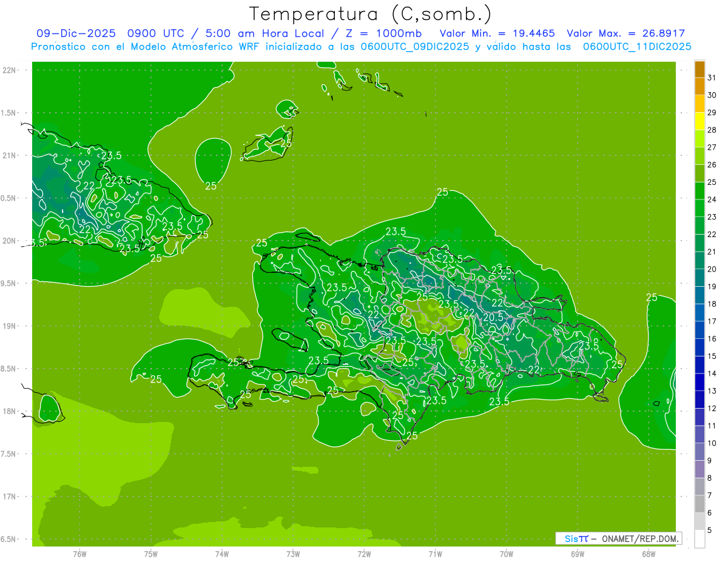Click the "18N" latitude axis label
Viewport: 728px width, 562px height.
click(x=9, y=411)
